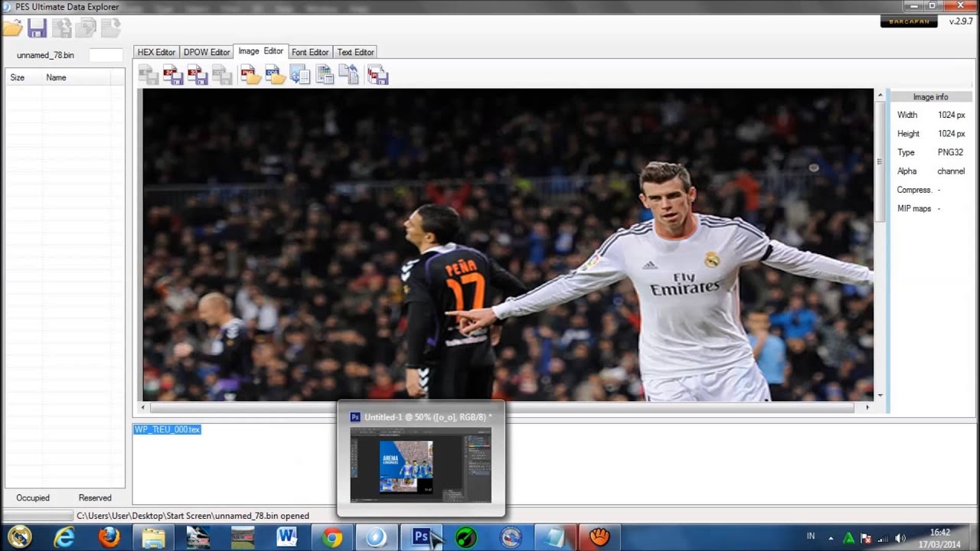Viewport: 980px width, 551px height.
Task: Click the color palette table icon
Action: click(x=325, y=74)
